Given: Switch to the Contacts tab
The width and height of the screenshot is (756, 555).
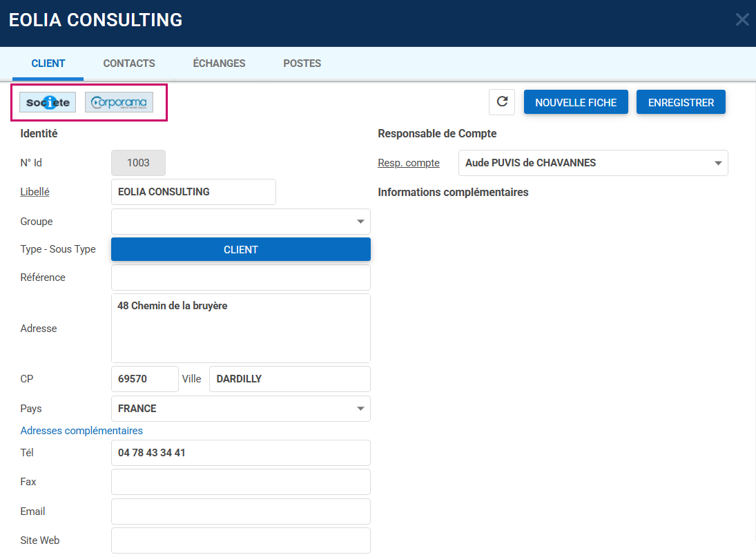Looking at the screenshot, I should pos(129,64).
